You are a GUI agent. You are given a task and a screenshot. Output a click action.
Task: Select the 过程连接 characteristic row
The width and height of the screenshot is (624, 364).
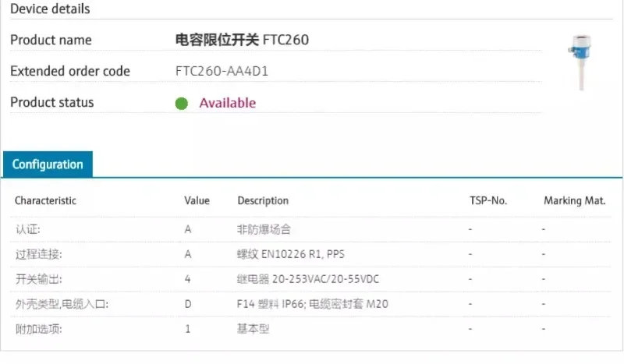coord(38,254)
